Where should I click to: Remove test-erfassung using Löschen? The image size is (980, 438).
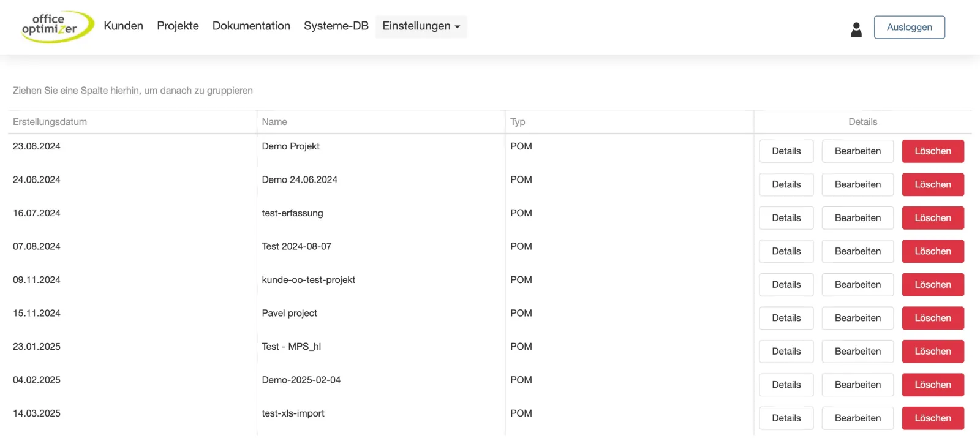(x=933, y=218)
